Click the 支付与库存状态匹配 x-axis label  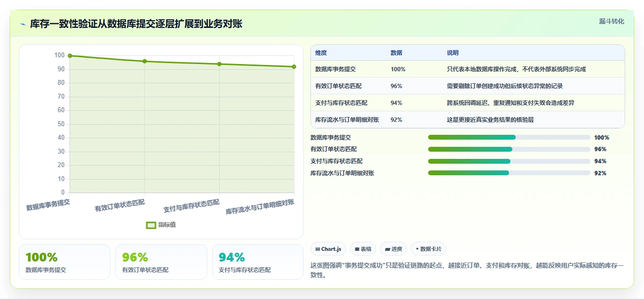191,206
